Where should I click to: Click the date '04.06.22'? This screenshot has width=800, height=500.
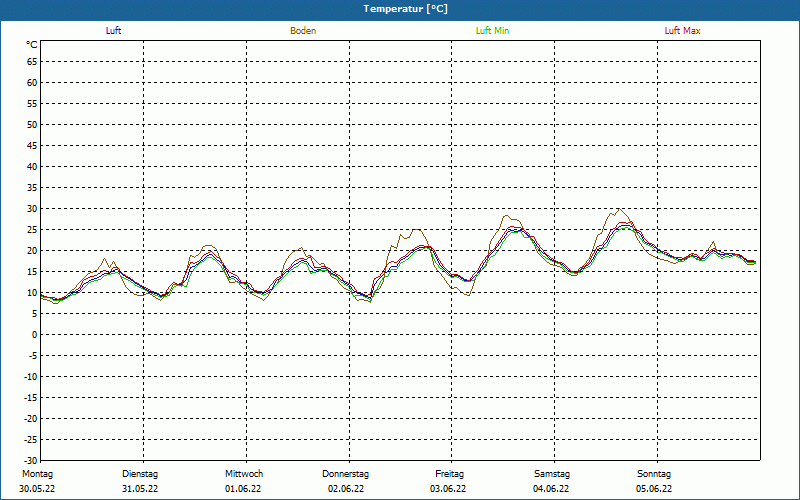(x=551, y=489)
